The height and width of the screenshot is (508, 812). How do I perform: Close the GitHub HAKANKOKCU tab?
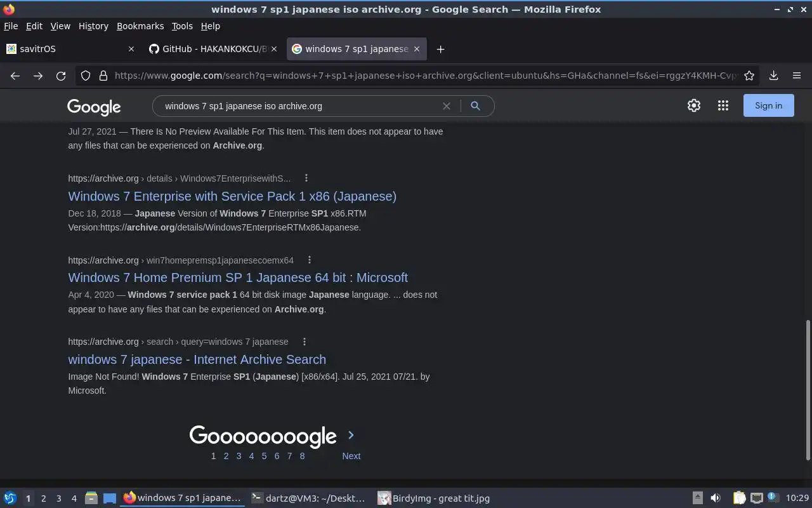tap(274, 49)
